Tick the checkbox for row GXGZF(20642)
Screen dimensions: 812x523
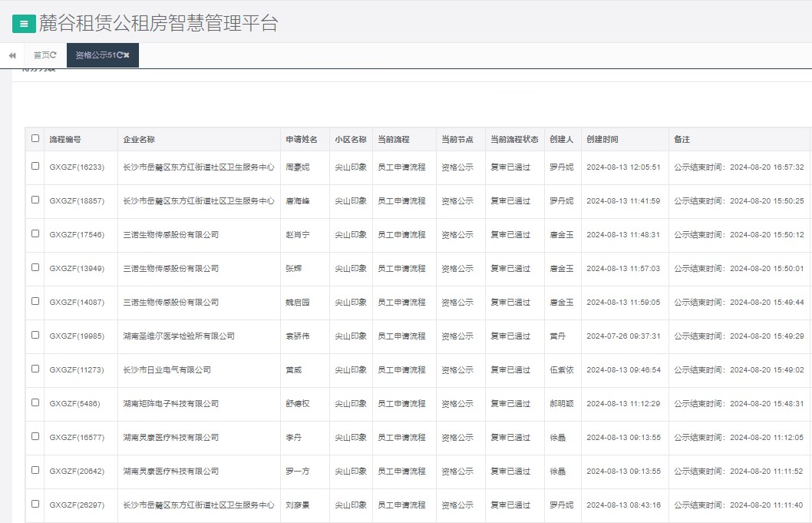pyautogui.click(x=34, y=471)
